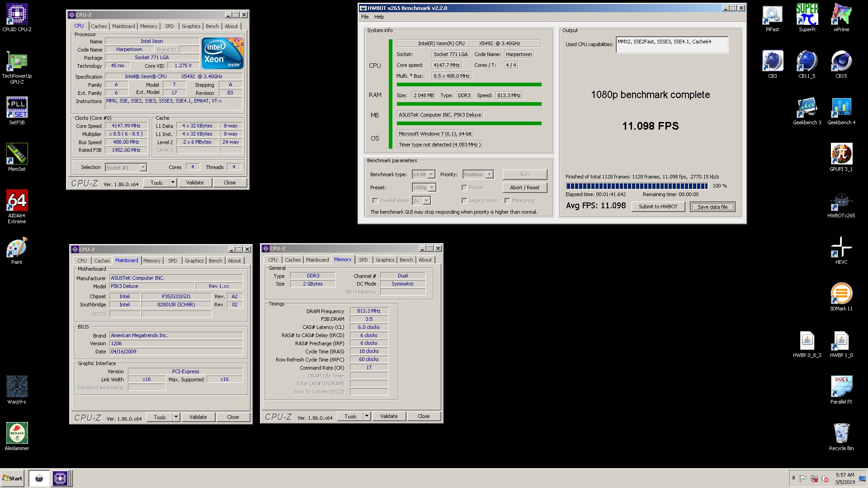Launch Paint desktop shortcut

coord(17,251)
